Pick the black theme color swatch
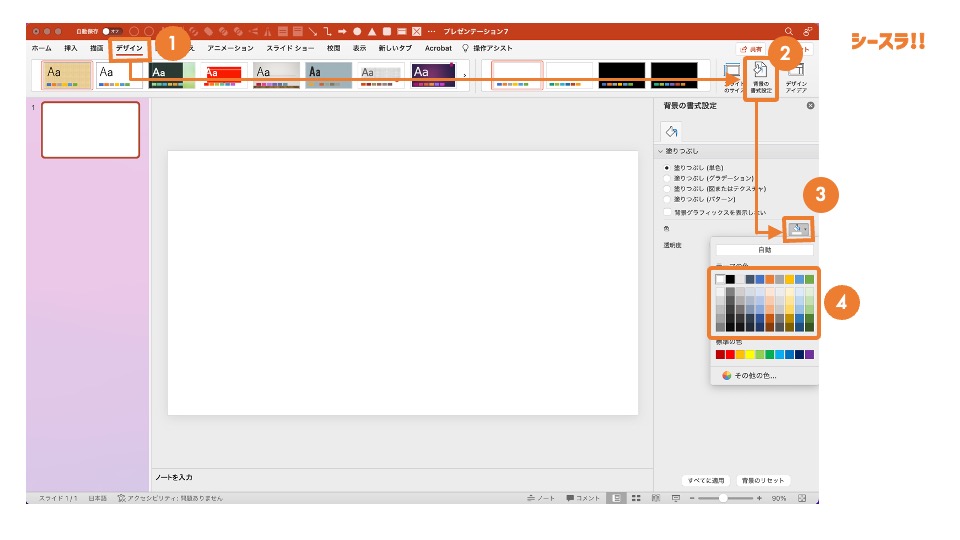960x540 pixels. coord(730,280)
